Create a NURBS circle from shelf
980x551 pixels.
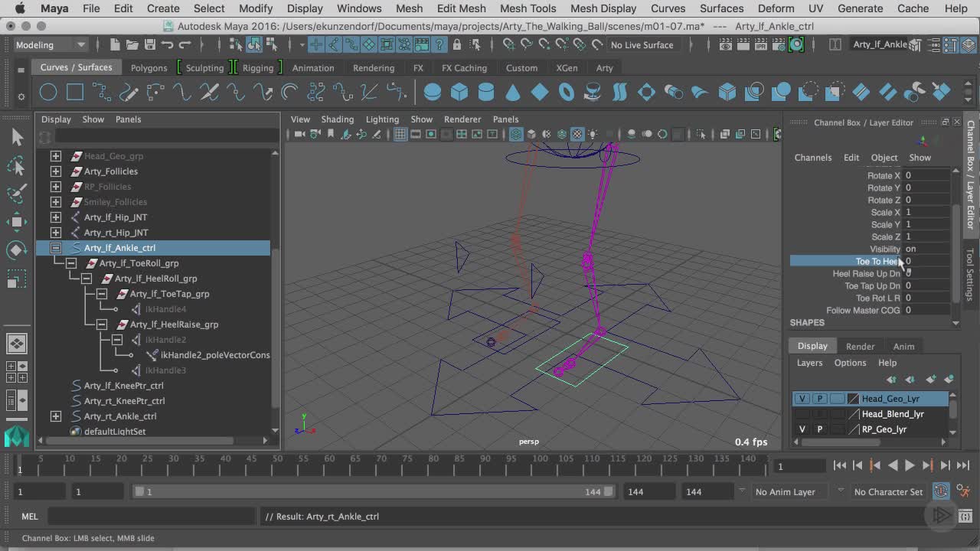(48, 93)
